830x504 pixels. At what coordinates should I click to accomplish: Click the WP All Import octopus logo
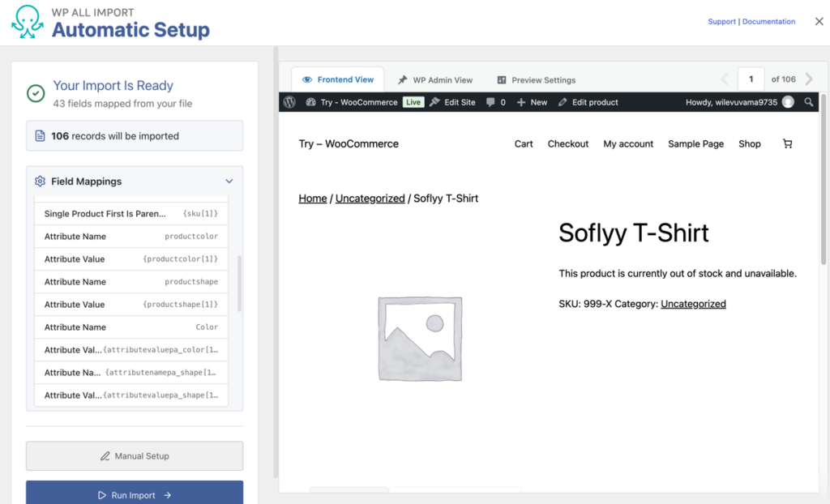coord(28,22)
